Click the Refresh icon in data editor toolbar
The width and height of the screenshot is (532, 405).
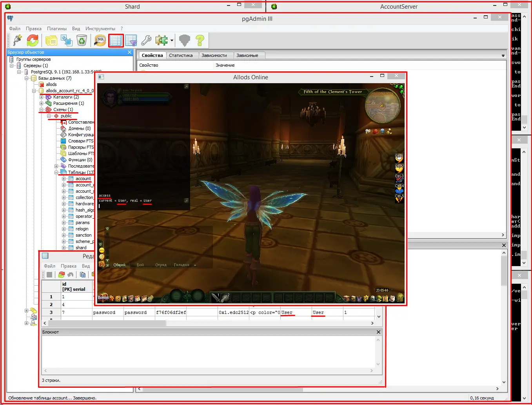pyautogui.click(x=62, y=275)
